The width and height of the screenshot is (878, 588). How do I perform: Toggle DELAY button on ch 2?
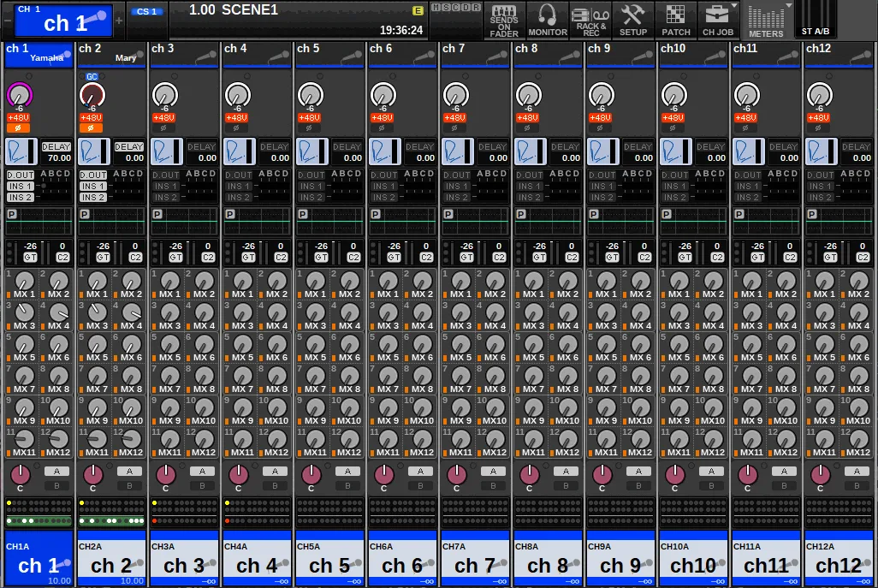click(x=128, y=146)
